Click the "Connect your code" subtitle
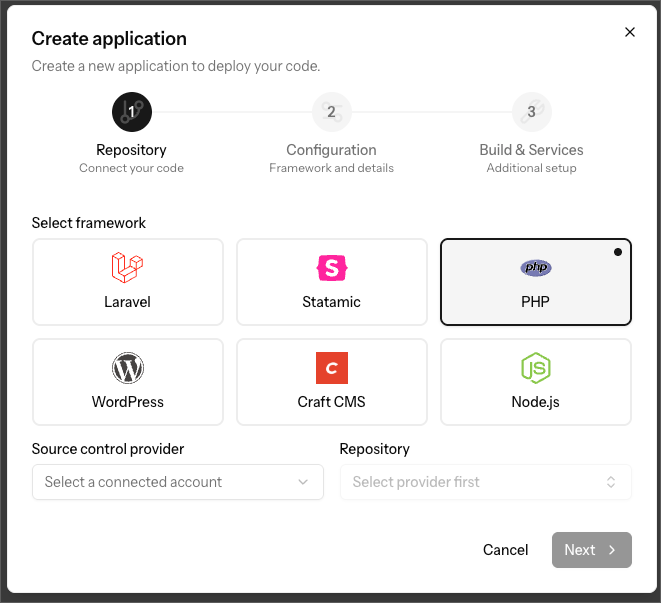The height and width of the screenshot is (603, 661). [132, 168]
